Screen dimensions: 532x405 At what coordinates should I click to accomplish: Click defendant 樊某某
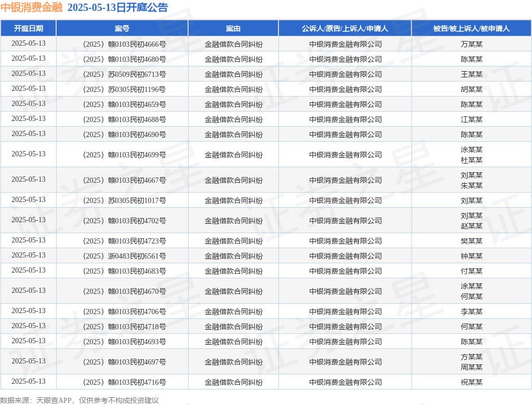click(472, 241)
